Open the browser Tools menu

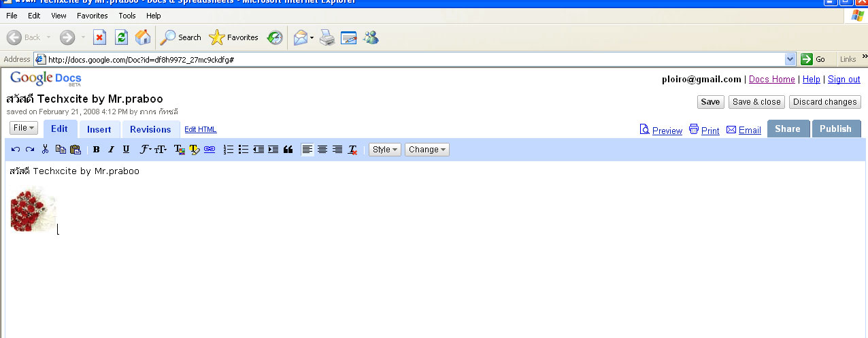[x=127, y=16]
